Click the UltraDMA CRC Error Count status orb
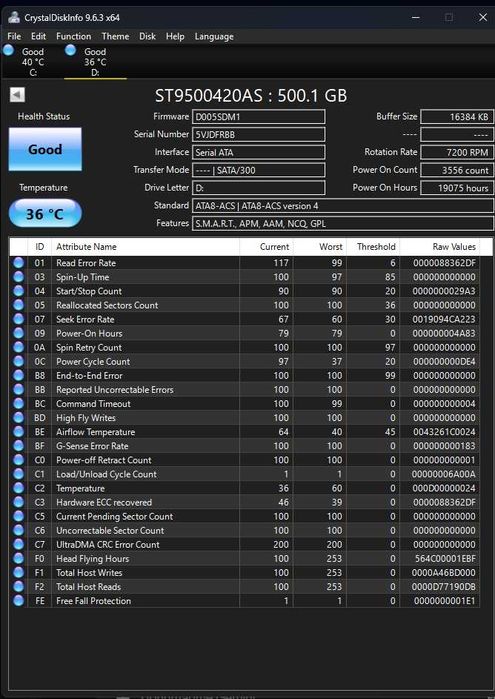The height and width of the screenshot is (699, 495). click(x=18, y=544)
